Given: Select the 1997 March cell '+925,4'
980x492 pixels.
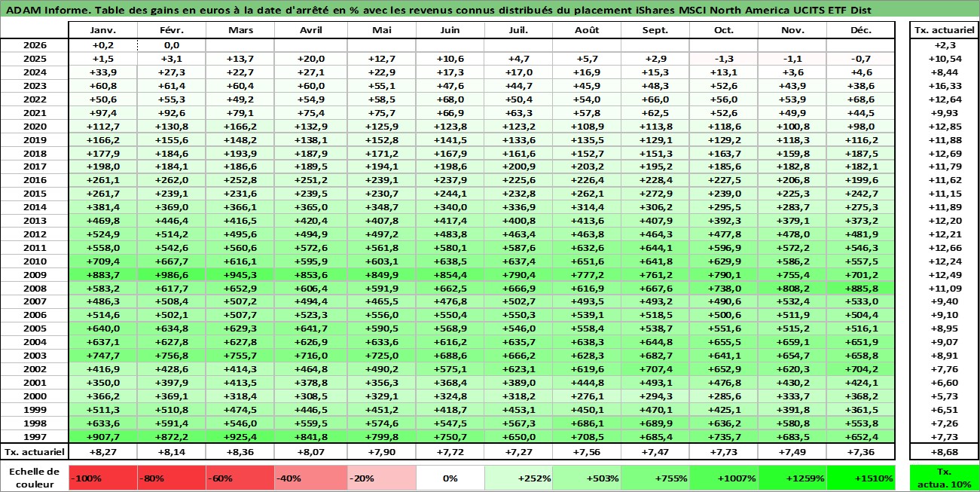Looking at the screenshot, I should tap(240, 437).
